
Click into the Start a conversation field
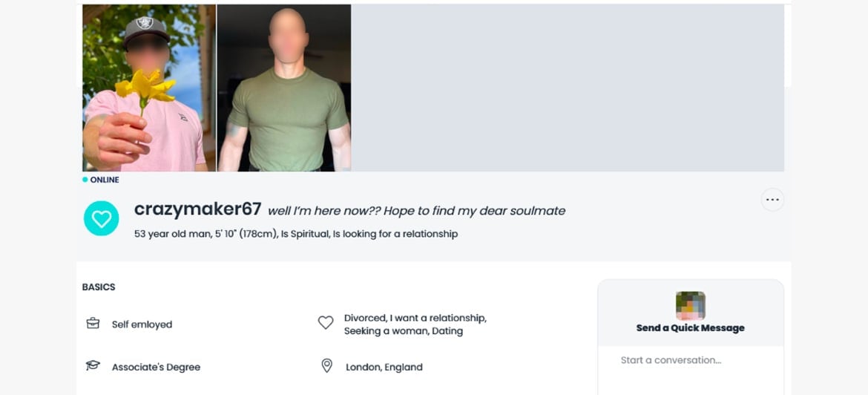[690, 360]
